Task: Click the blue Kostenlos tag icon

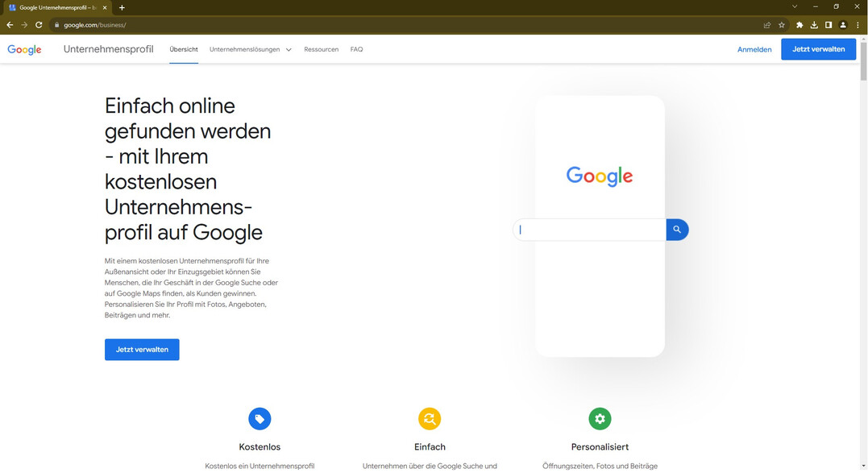Action: coord(260,419)
